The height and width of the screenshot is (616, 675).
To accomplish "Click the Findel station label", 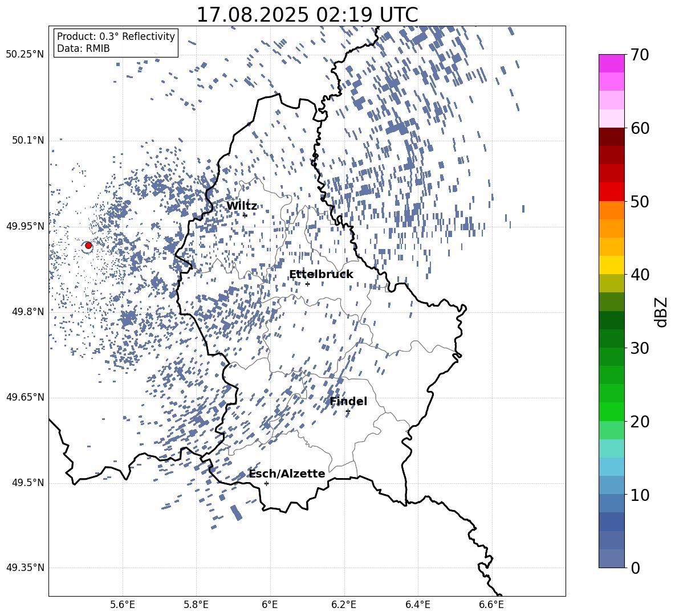I will (x=348, y=401).
